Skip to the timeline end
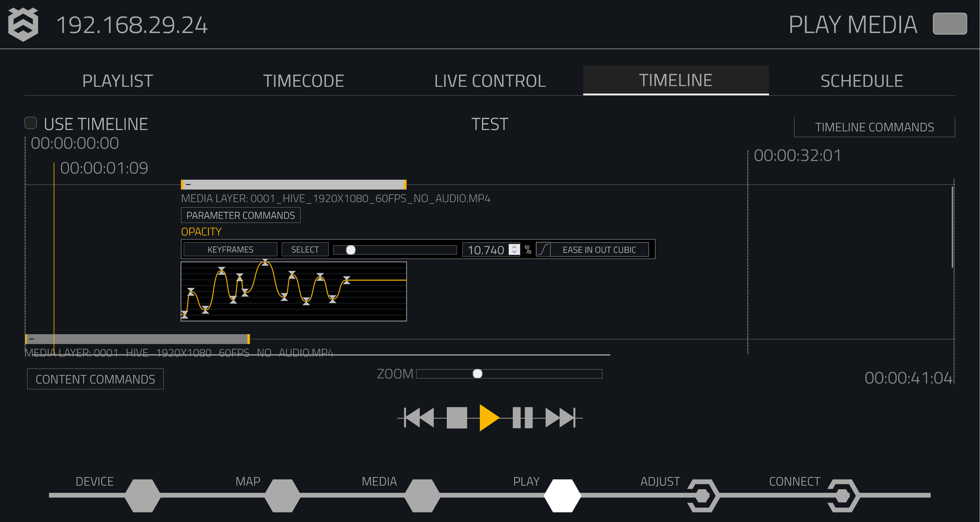The height and width of the screenshot is (522, 980). click(x=561, y=418)
